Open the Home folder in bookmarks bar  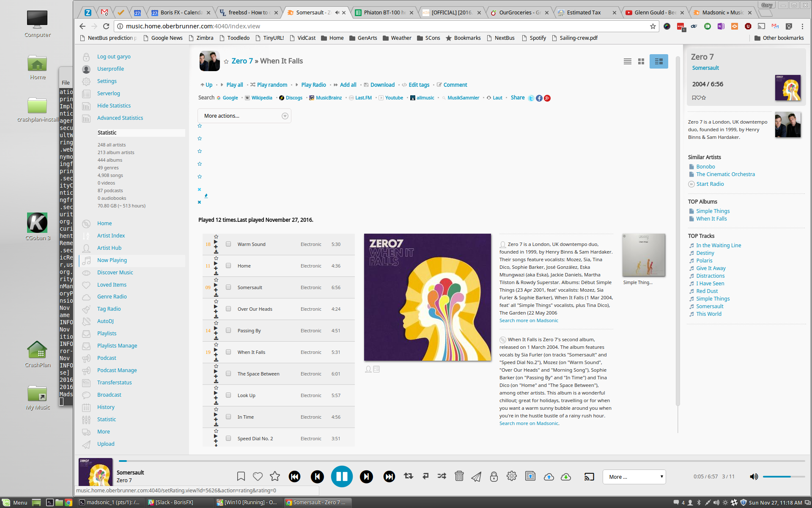[332, 38]
